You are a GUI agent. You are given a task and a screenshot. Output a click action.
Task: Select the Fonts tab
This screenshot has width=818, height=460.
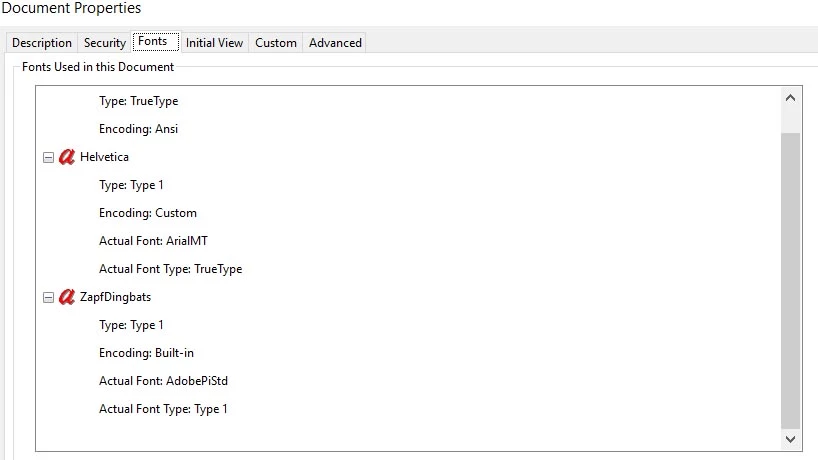coord(155,41)
